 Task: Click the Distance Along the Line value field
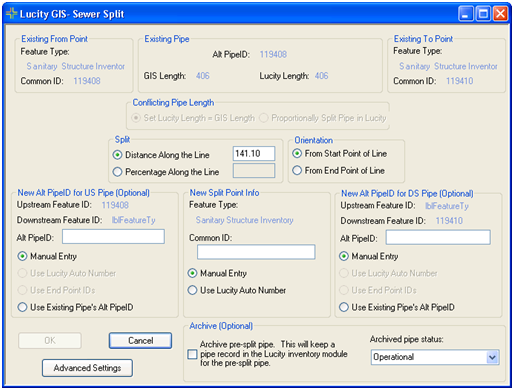(x=254, y=154)
